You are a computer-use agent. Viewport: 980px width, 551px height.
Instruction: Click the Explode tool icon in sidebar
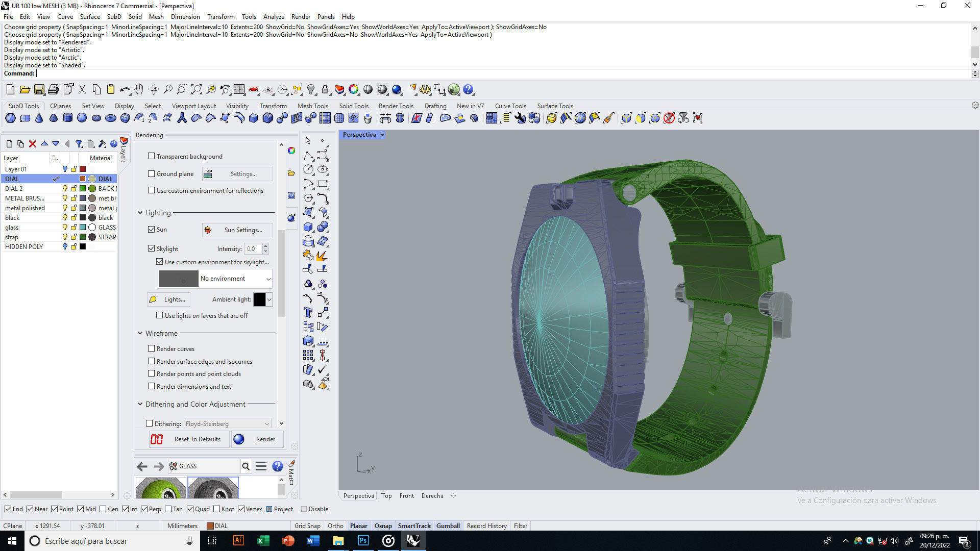(x=322, y=255)
